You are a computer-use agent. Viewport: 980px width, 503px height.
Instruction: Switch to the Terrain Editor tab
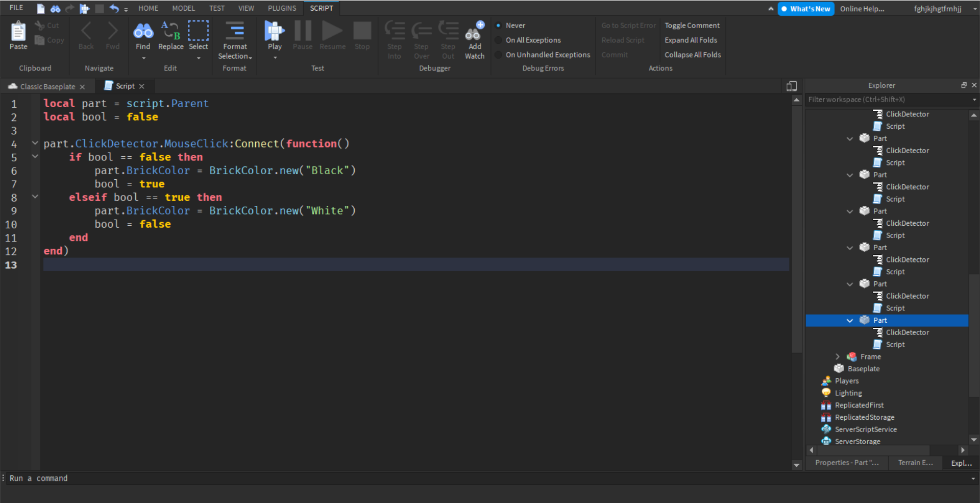point(915,463)
